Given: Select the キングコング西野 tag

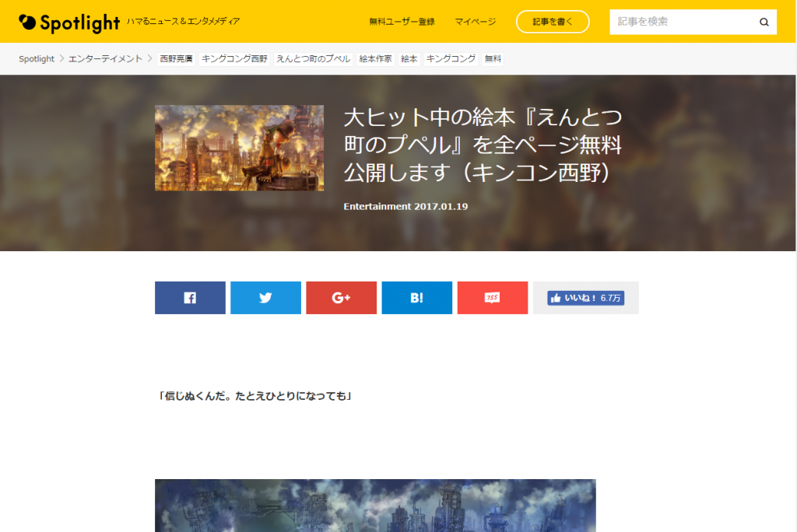Looking at the screenshot, I should tap(234, 59).
